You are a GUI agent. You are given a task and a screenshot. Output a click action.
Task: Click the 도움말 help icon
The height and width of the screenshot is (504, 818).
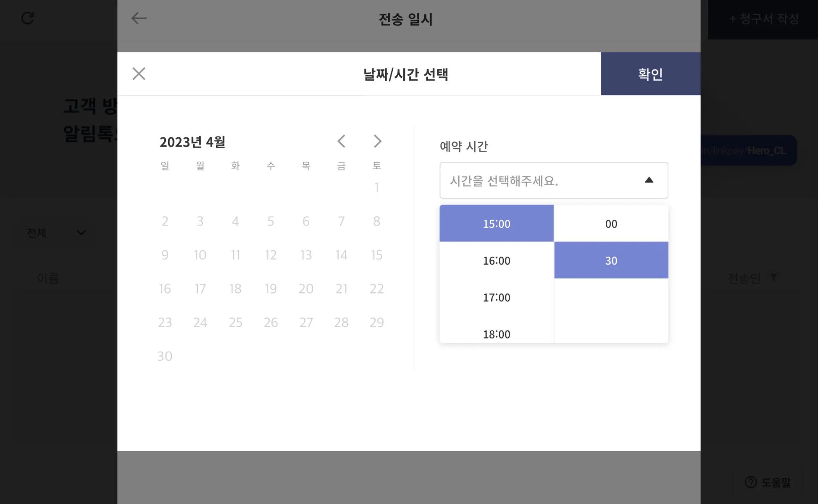point(751,482)
